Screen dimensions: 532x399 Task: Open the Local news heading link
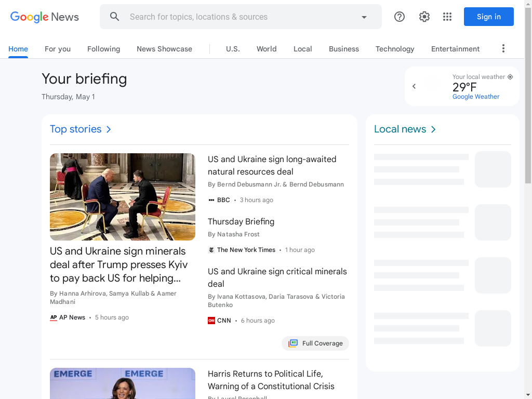pos(400,129)
